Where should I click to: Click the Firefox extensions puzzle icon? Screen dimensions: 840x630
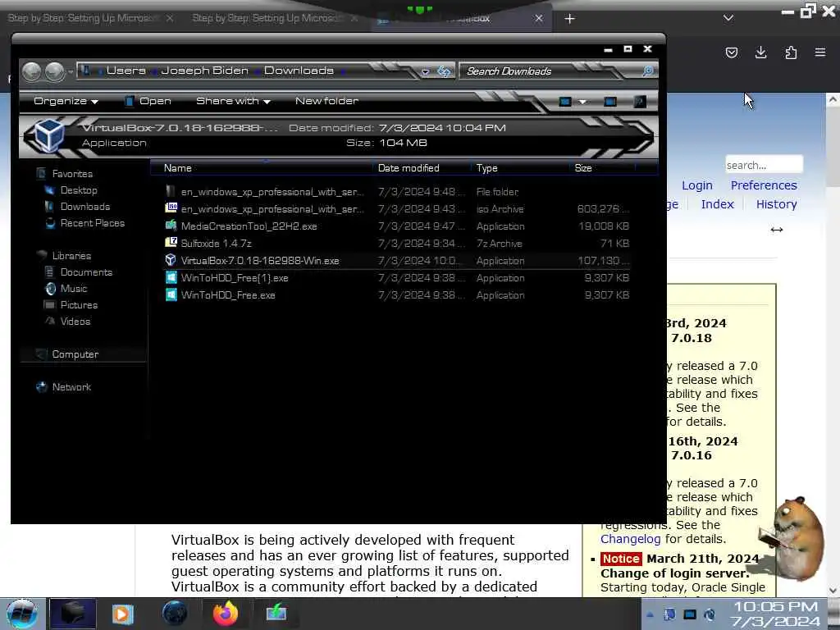tap(791, 52)
